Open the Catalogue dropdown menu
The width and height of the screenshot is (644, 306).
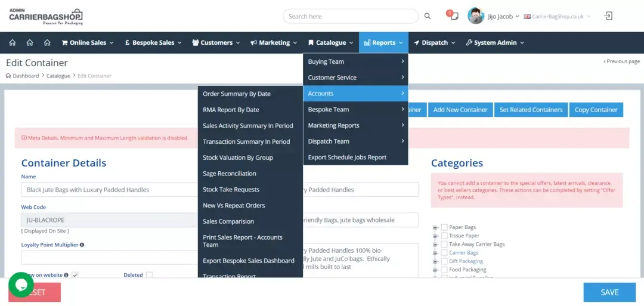click(330, 42)
